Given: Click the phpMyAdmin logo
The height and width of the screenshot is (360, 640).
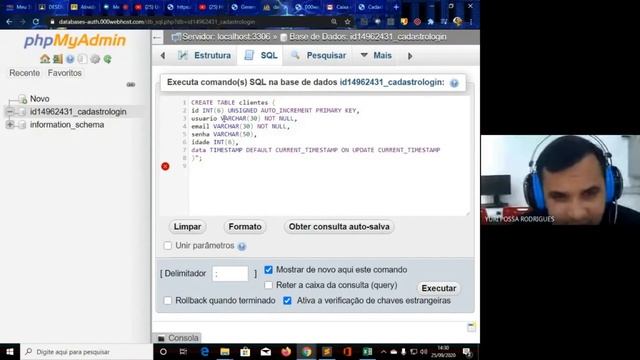Looking at the screenshot, I should [x=75, y=40].
